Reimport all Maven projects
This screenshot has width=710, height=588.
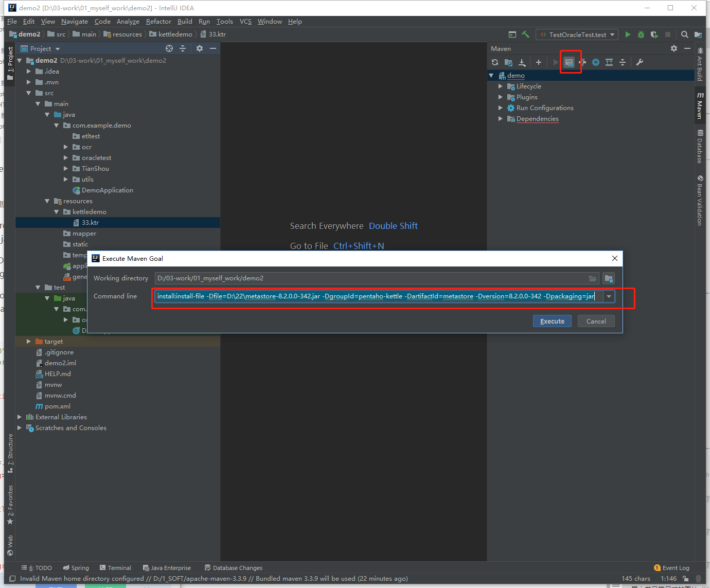(x=495, y=62)
